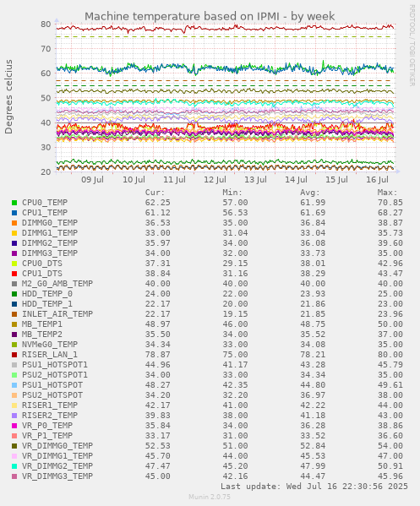
Task: Select the VR_P1_TEMP legend label
Action: point(47,436)
